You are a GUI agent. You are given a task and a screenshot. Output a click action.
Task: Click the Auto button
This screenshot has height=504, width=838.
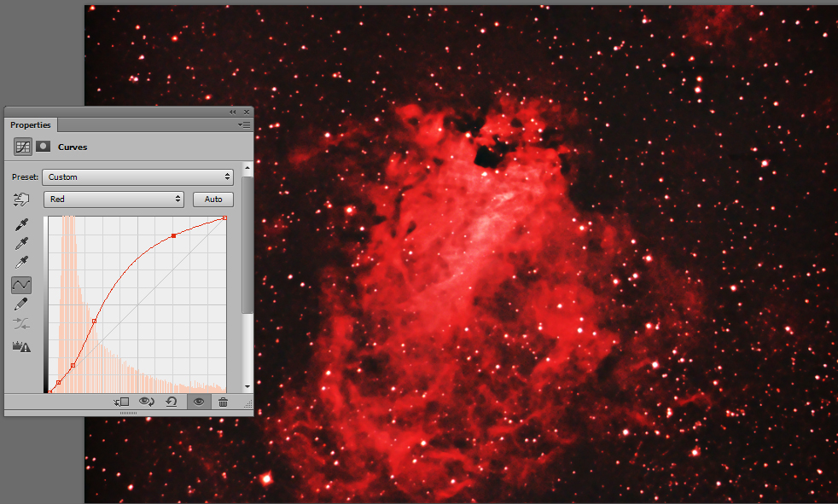coord(213,200)
